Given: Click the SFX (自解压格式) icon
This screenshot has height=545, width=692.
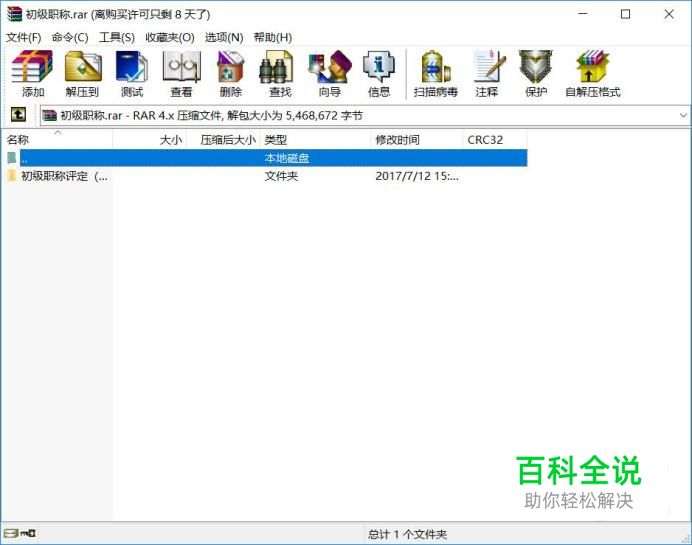Looking at the screenshot, I should pyautogui.click(x=593, y=74).
